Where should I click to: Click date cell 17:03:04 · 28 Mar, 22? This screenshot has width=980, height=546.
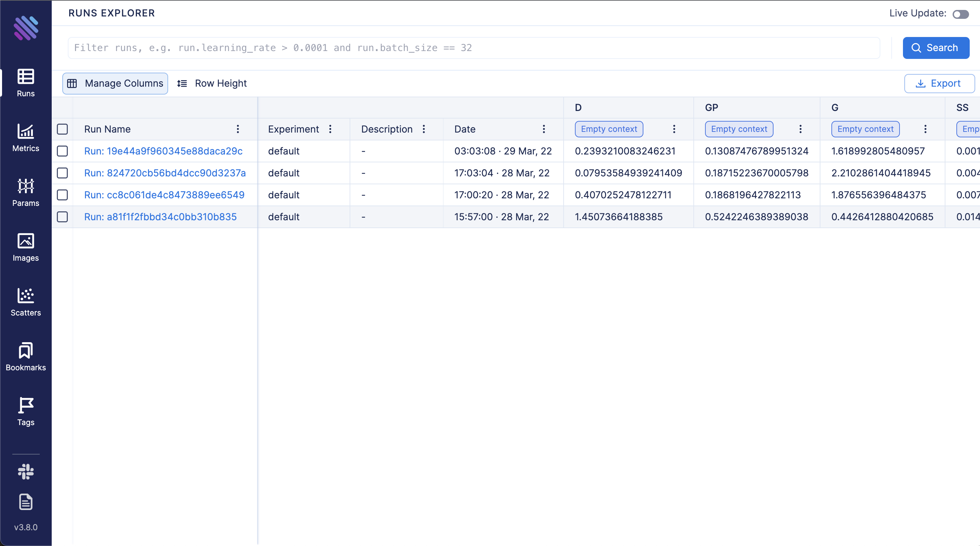(x=502, y=173)
